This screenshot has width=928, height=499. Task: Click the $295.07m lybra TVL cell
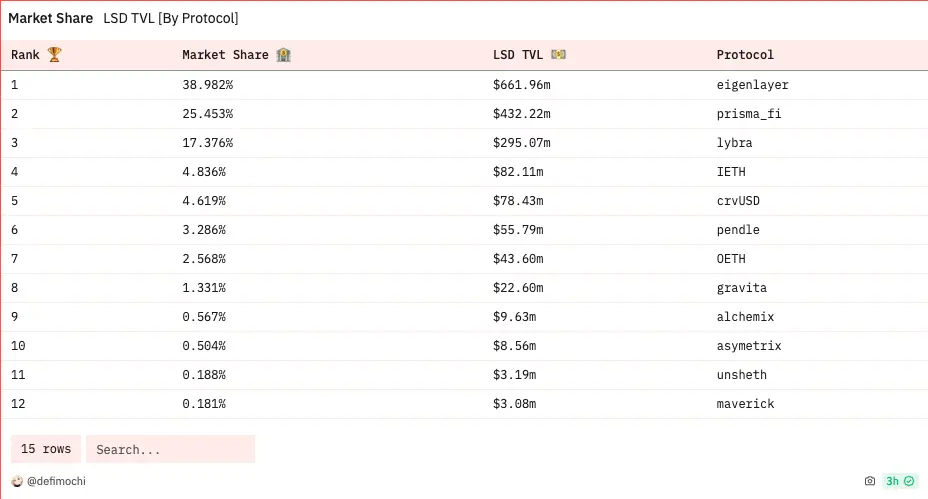pyautogui.click(x=521, y=143)
